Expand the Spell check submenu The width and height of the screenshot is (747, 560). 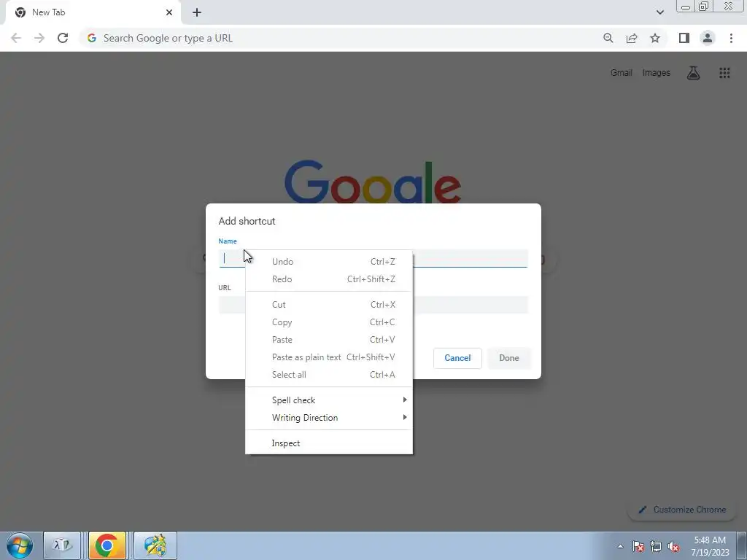(x=329, y=400)
